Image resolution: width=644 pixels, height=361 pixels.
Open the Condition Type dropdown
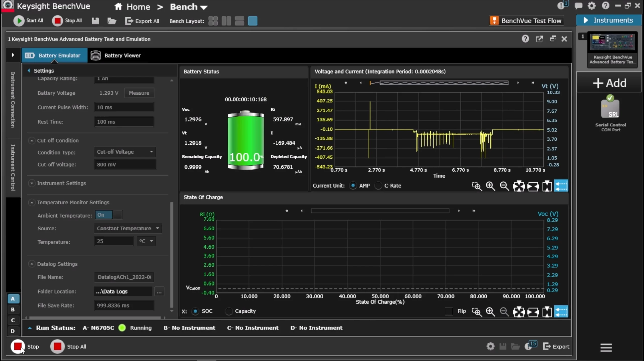pos(125,152)
